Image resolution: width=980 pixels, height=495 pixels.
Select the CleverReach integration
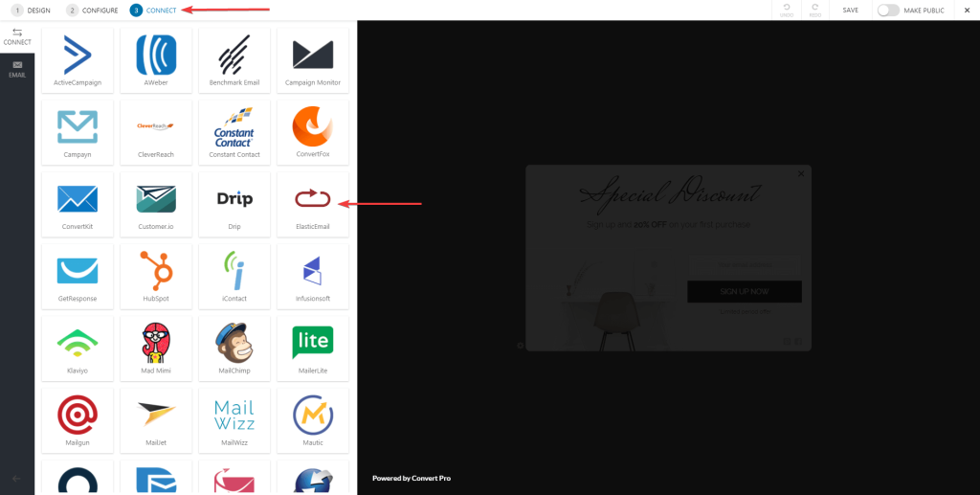(x=156, y=132)
